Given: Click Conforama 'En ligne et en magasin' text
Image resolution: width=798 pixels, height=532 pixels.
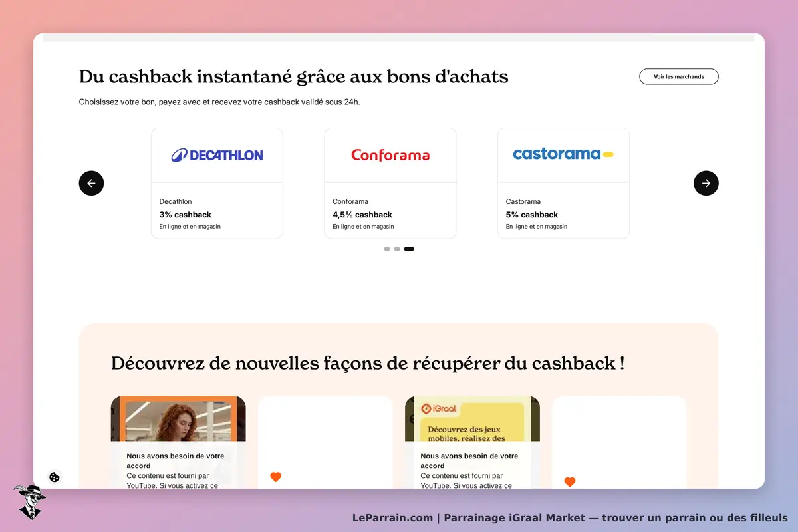Looking at the screenshot, I should pyautogui.click(x=363, y=227).
